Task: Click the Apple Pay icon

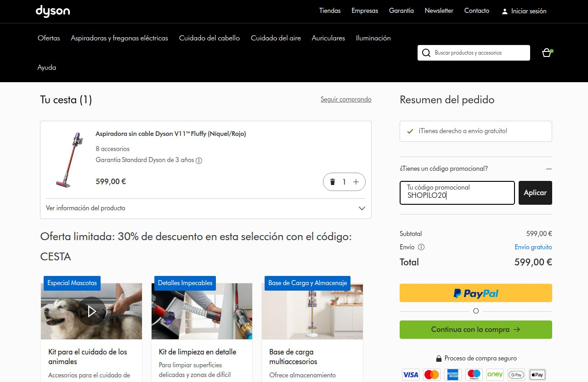Action: [537, 375]
